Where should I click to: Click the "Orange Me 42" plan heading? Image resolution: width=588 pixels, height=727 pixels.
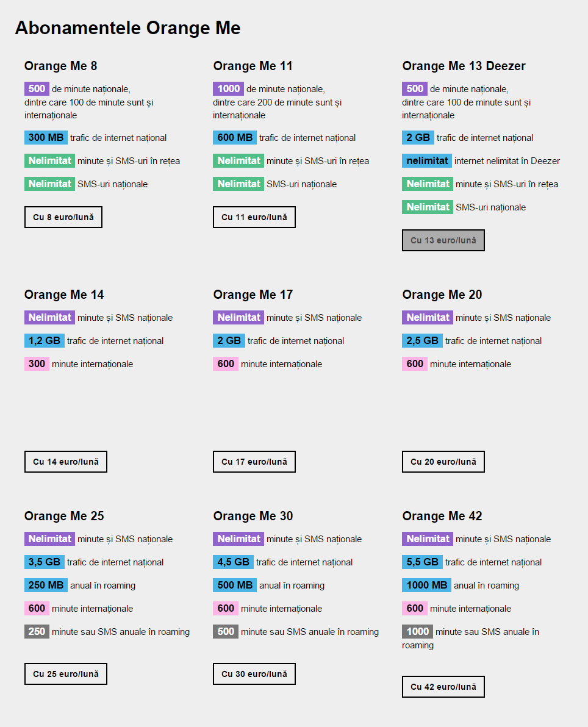(442, 516)
